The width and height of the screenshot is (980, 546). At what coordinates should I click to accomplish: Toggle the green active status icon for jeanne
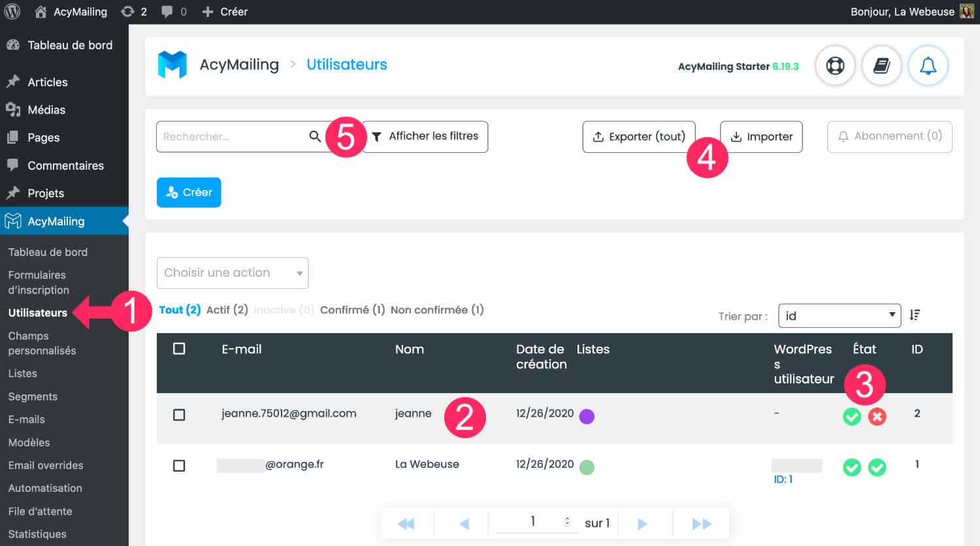(x=852, y=416)
